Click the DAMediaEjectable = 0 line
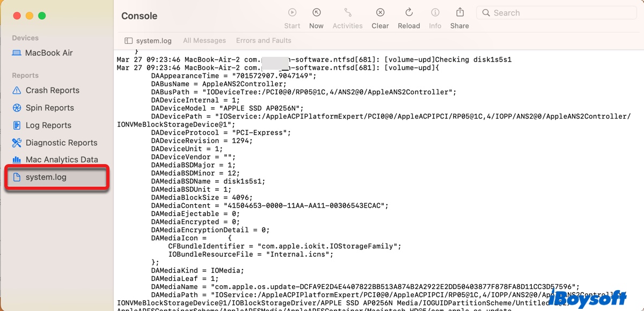This screenshot has width=644, height=311. point(195,213)
